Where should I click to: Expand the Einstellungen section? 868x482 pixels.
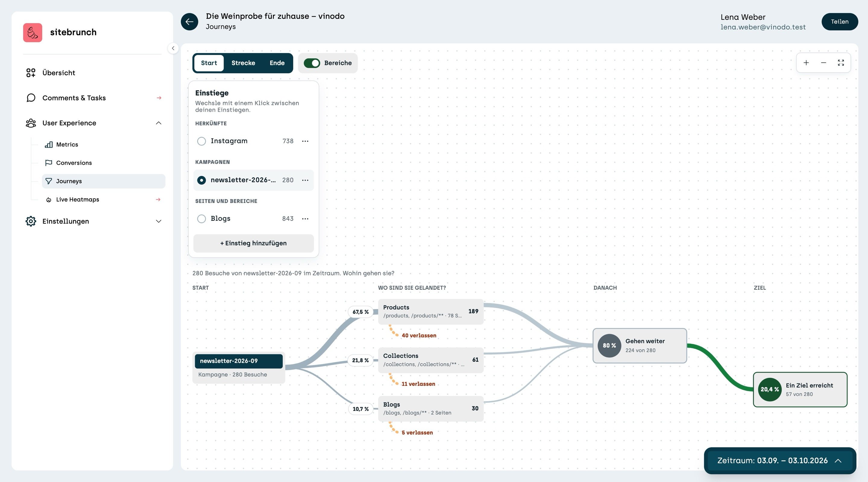click(158, 221)
